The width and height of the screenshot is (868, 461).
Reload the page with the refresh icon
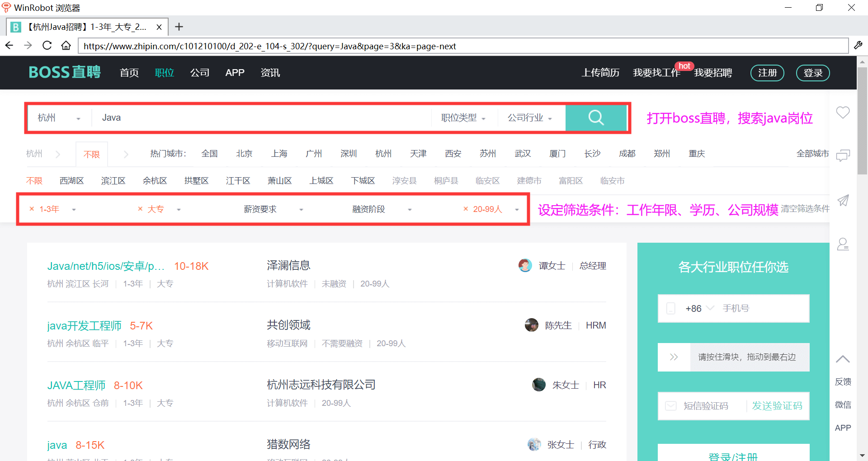tap(47, 46)
